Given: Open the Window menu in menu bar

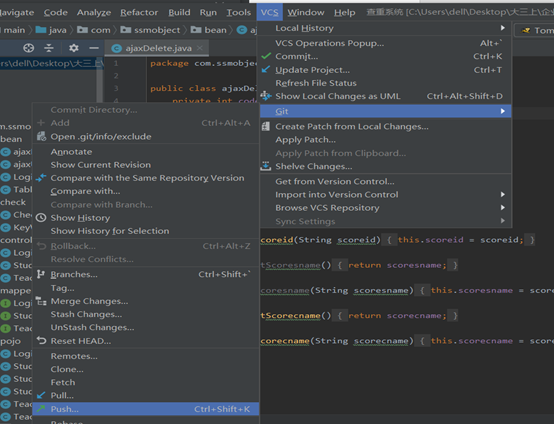Looking at the screenshot, I should tap(306, 12).
